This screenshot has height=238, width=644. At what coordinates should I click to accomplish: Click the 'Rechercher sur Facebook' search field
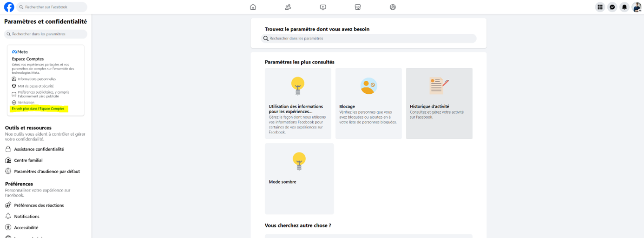pyautogui.click(x=52, y=7)
